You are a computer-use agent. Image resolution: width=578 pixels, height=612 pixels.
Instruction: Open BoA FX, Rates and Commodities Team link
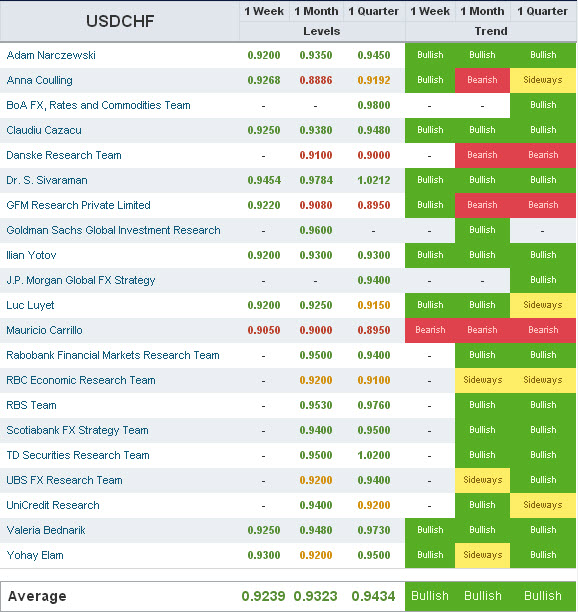(x=98, y=105)
